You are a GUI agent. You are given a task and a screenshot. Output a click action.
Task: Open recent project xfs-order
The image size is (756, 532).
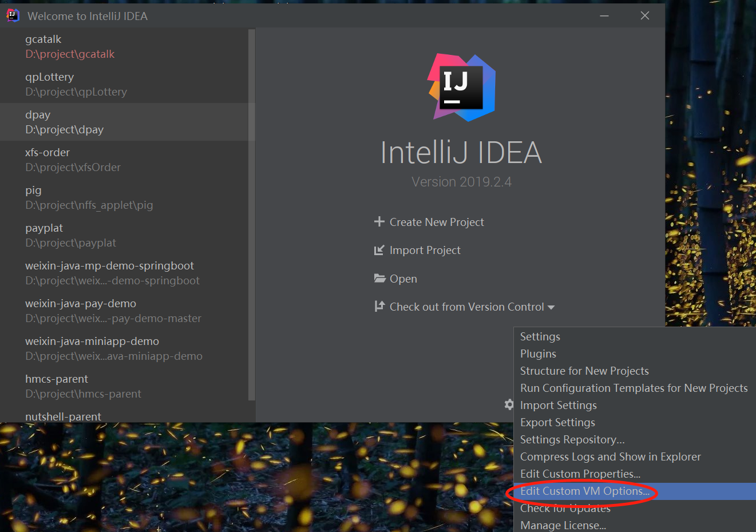tap(124, 160)
